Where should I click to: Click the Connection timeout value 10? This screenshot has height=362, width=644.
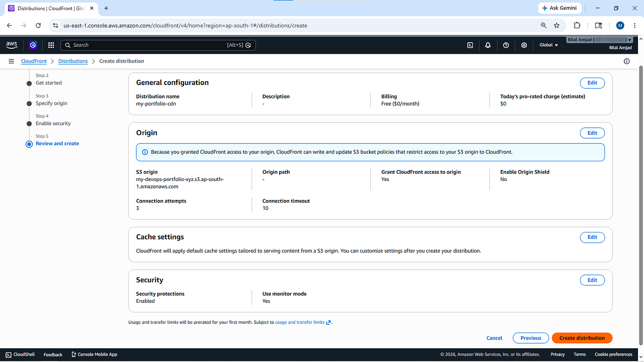point(265,209)
